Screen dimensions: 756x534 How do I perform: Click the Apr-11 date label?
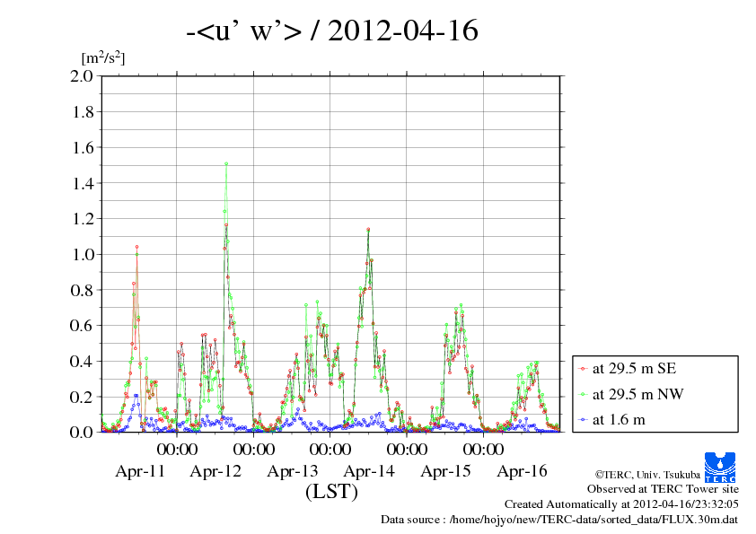140,471
